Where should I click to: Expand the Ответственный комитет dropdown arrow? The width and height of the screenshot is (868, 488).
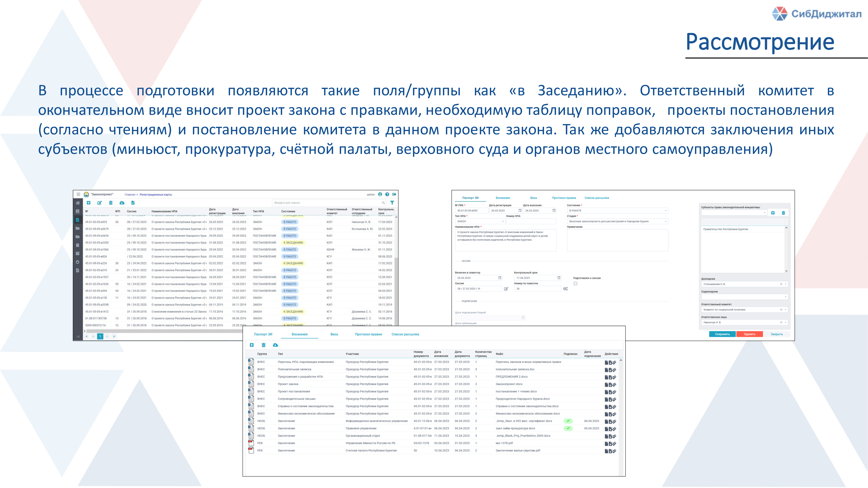[x=786, y=310]
